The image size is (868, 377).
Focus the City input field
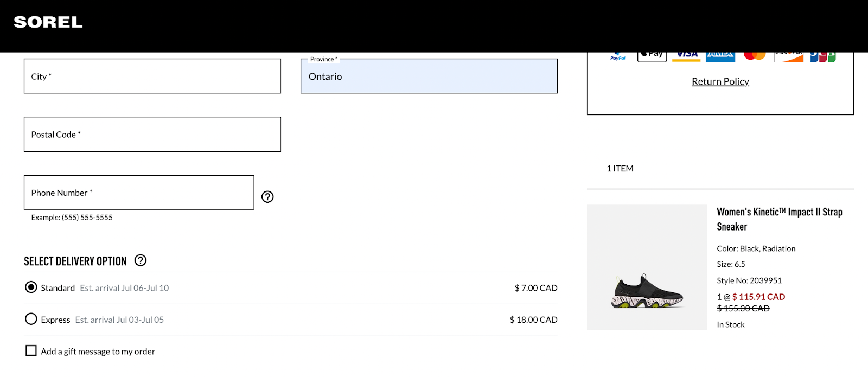tap(152, 76)
